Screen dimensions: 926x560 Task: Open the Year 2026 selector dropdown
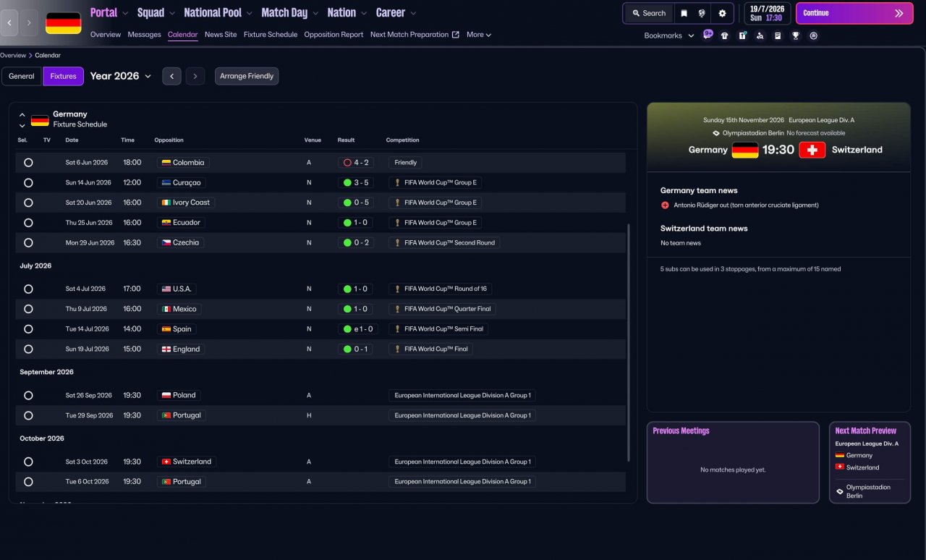point(121,76)
